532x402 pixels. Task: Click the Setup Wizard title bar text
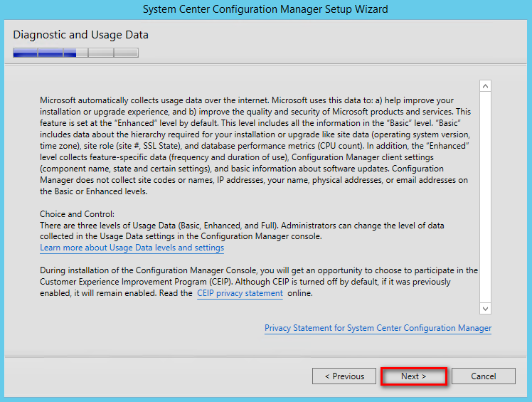coord(265,9)
